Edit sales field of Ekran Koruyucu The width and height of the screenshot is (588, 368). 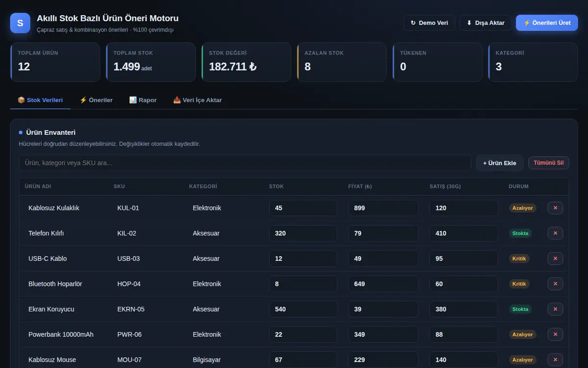tap(464, 309)
